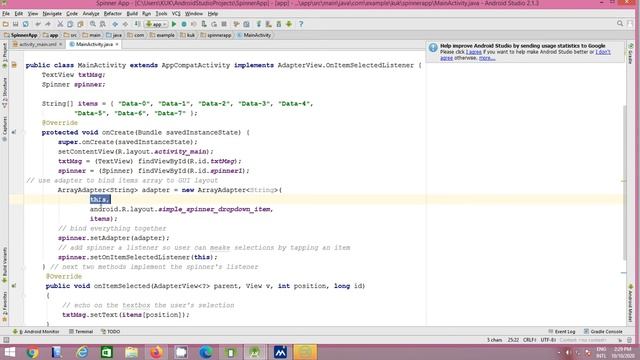Open the Build menu
This screenshot has height=360, width=640.
click(132, 13)
